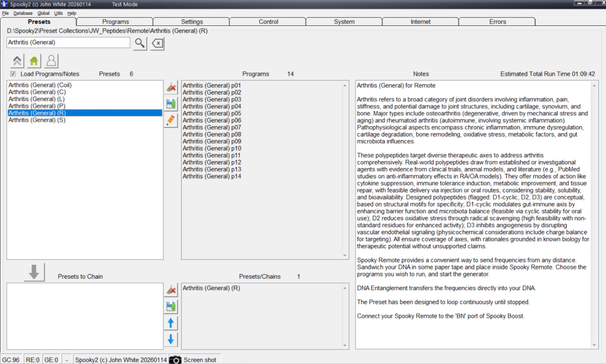Open the Control tab

[268, 22]
